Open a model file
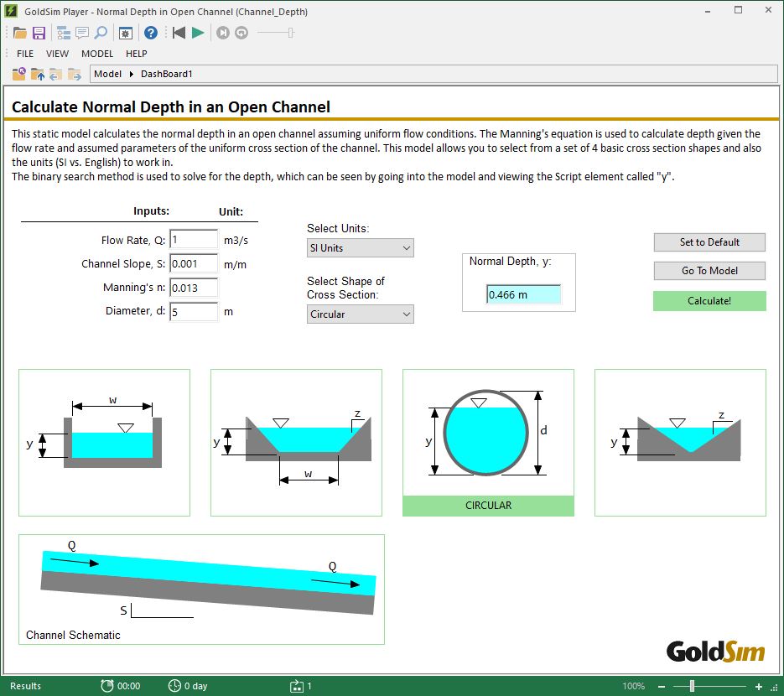This screenshot has width=784, height=696. point(20,34)
